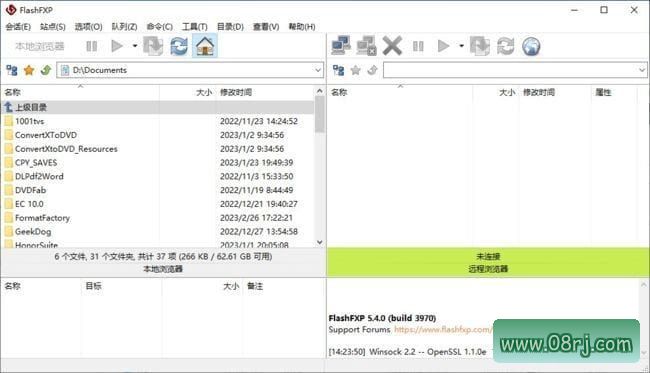Viewport: 650px width, 373px height.
Task: Click the globe browser switch icon
Action: point(531,46)
